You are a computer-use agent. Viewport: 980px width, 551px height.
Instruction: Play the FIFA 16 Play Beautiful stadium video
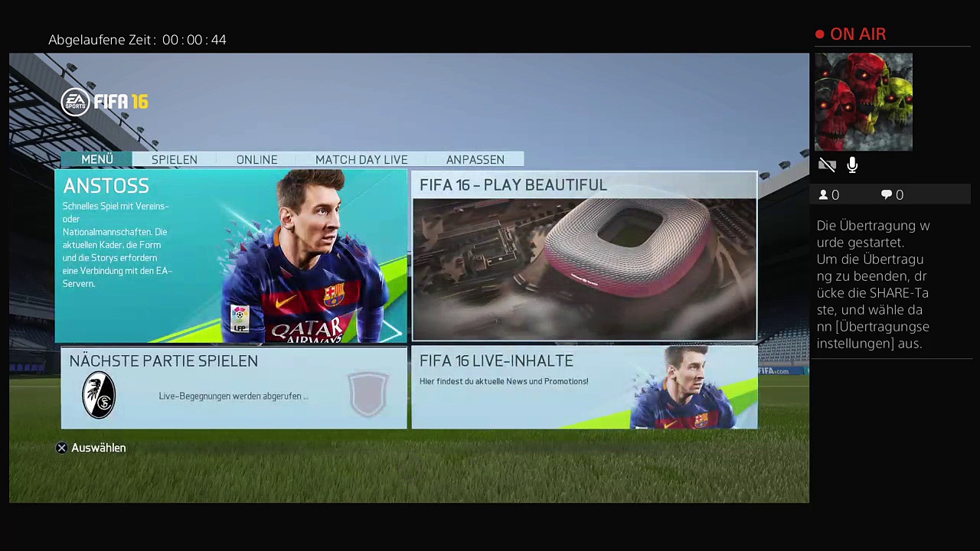(584, 268)
